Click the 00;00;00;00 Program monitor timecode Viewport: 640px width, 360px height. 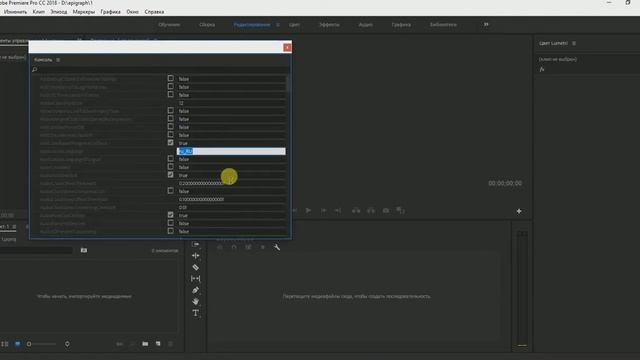coord(505,183)
